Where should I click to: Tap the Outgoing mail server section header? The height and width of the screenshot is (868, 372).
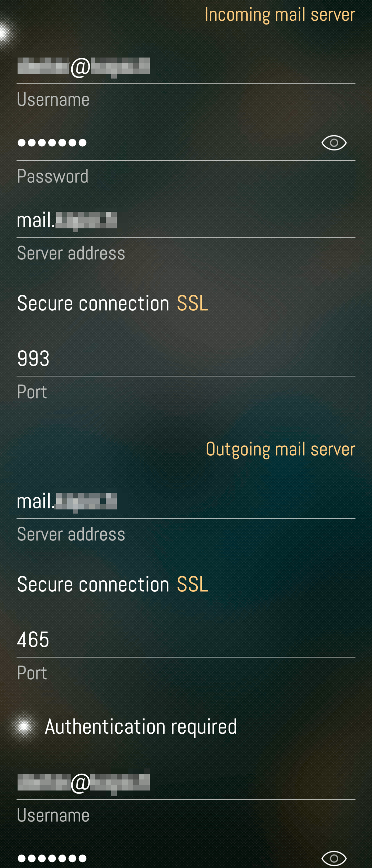point(280,449)
